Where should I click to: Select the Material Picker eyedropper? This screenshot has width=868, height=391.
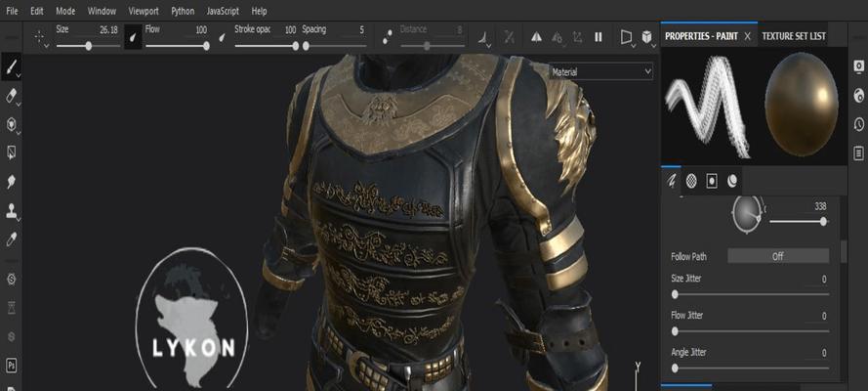11,239
